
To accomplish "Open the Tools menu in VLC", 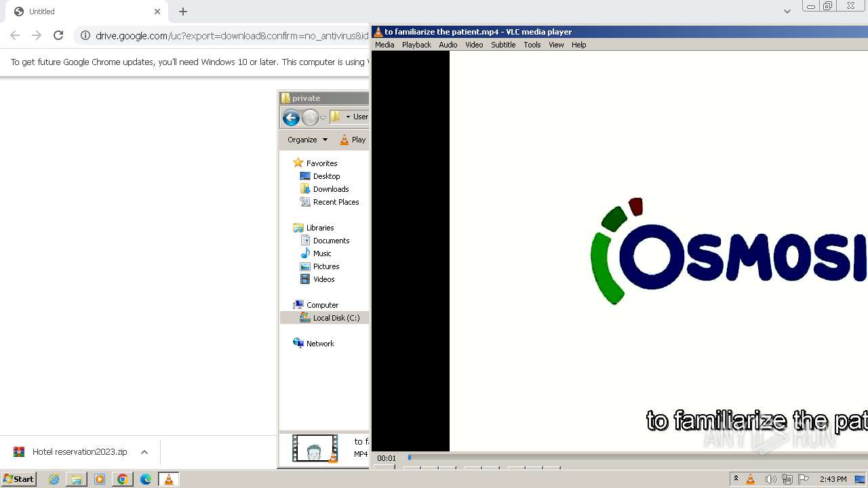I will [x=532, y=45].
